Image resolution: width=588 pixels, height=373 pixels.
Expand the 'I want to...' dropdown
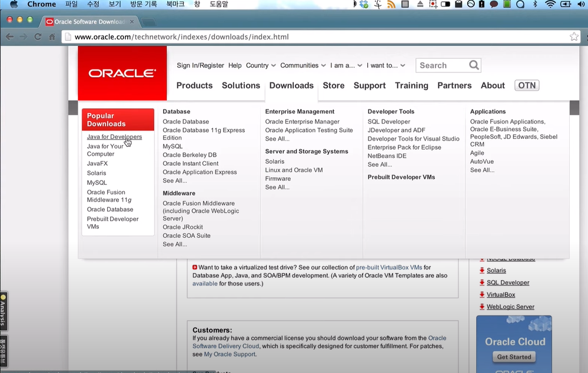tap(386, 65)
